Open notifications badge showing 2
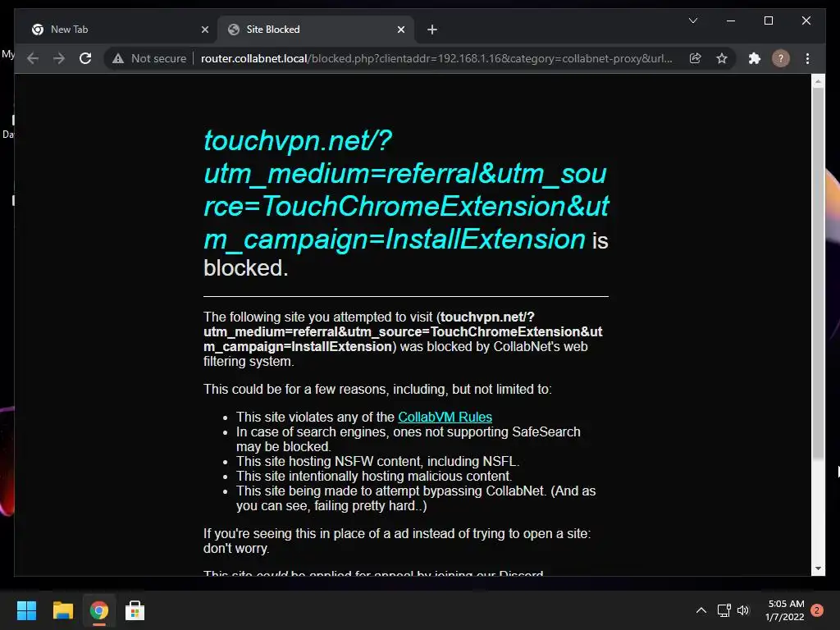The width and height of the screenshot is (840, 630). (817, 610)
